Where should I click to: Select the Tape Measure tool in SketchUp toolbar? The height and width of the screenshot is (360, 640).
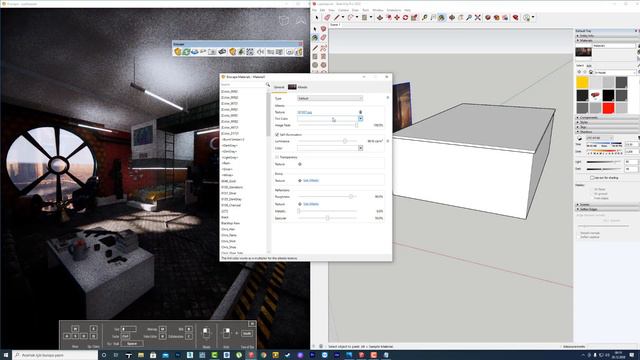click(424, 18)
